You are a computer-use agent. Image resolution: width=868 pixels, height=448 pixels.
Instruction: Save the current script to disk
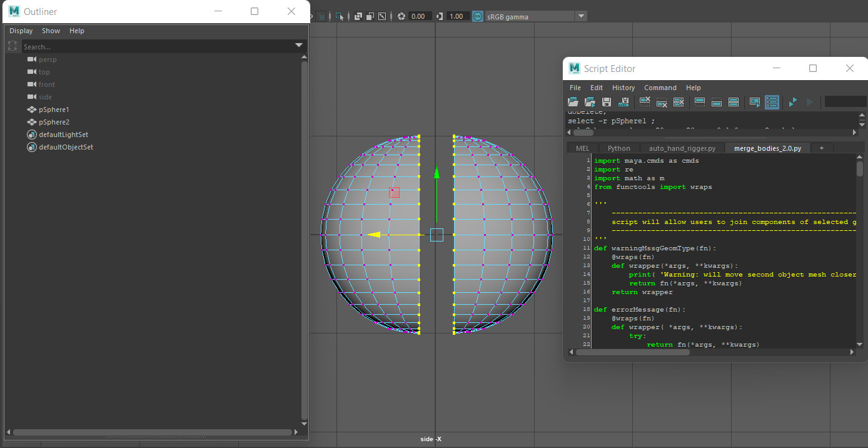607,101
